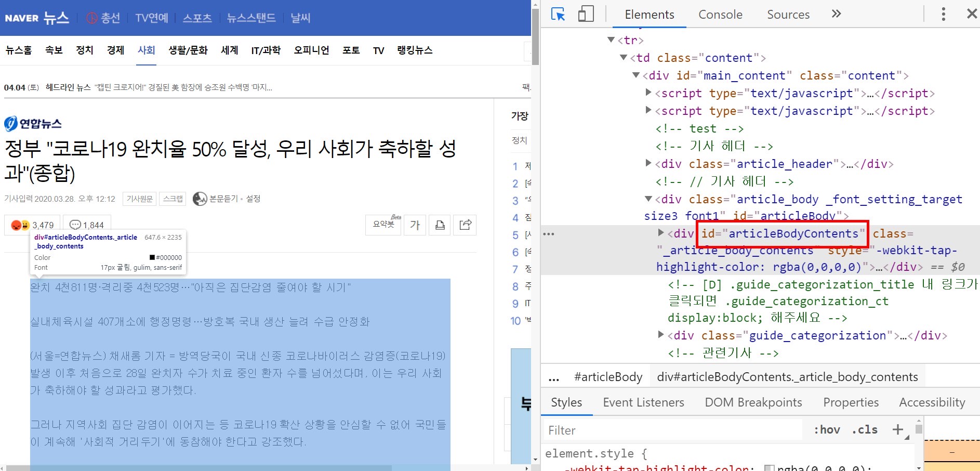
Task: Open the Accessibility tab
Action: (x=932, y=402)
